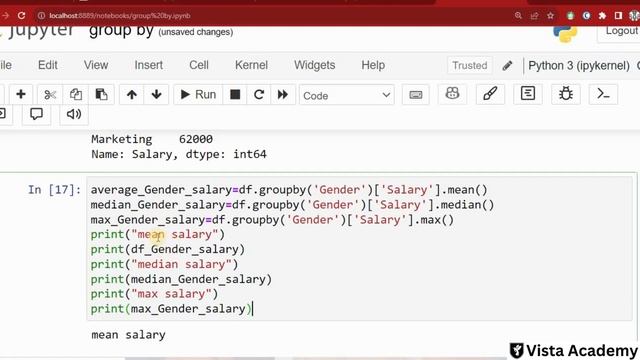Click the document lines toolbar icon

click(528, 94)
